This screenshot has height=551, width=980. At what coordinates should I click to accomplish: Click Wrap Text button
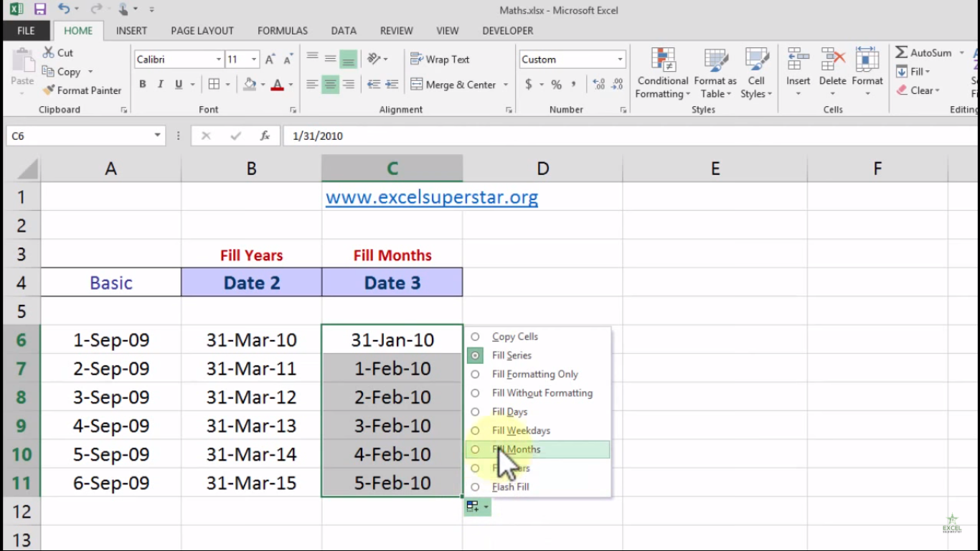click(x=440, y=59)
